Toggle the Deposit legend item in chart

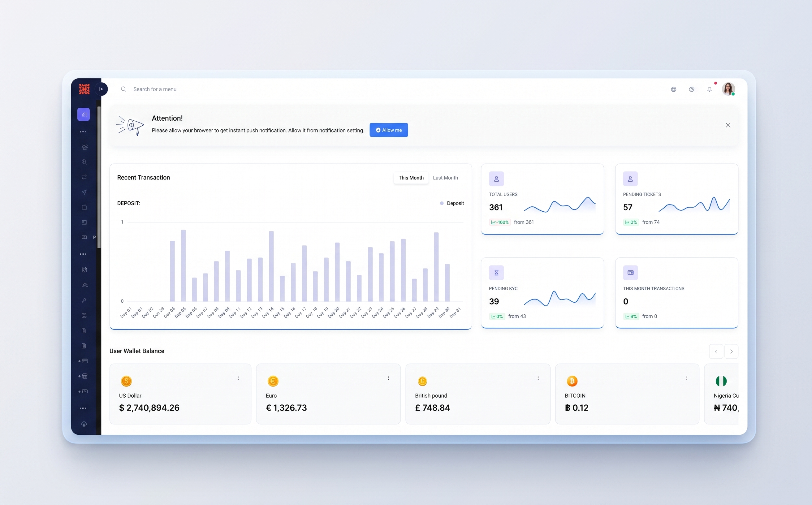[452, 203]
